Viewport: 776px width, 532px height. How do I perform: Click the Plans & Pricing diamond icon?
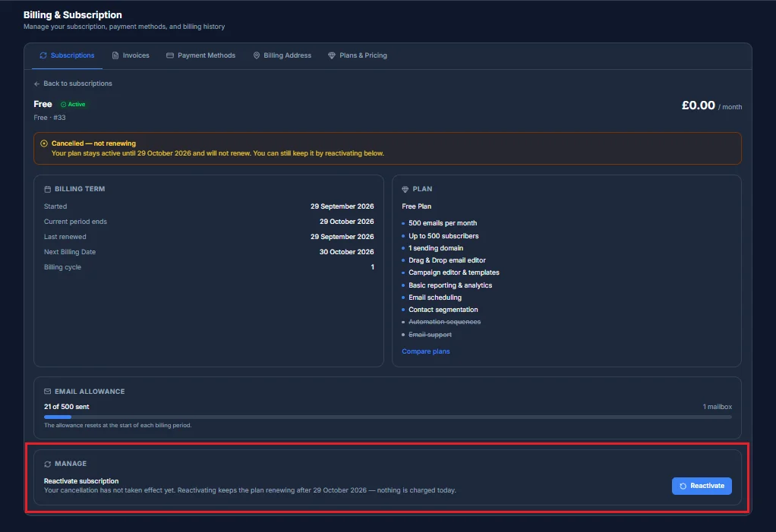(332, 55)
